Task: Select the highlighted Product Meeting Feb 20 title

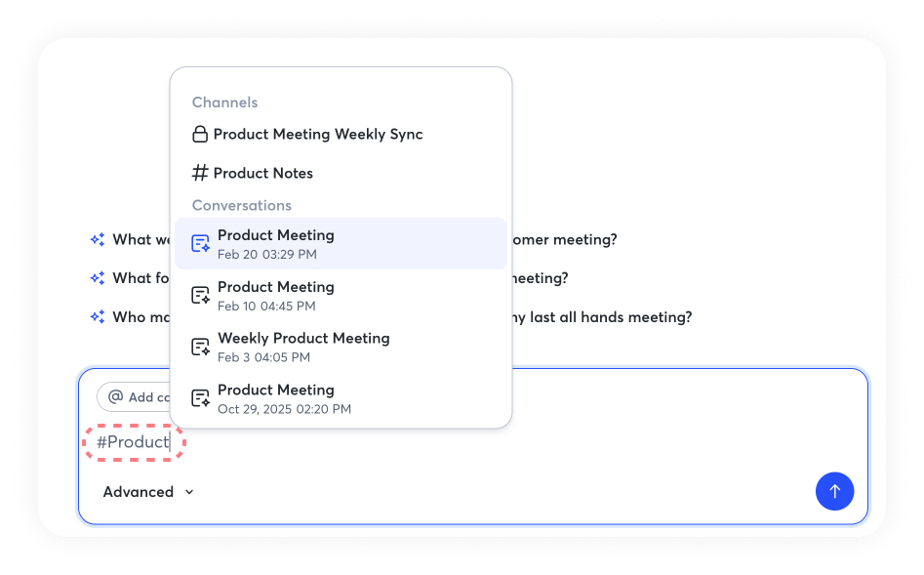Action: [x=276, y=235]
